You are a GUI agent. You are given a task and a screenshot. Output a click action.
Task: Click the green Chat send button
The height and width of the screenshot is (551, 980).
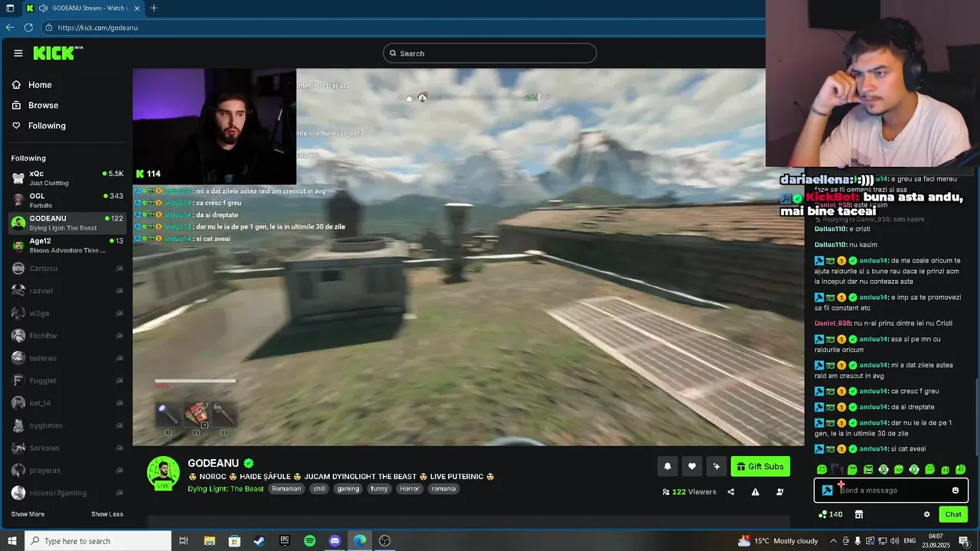tap(953, 514)
